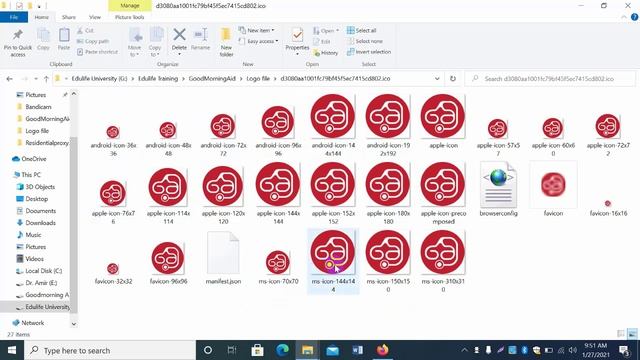Select This PC in navigation pane

31,175
